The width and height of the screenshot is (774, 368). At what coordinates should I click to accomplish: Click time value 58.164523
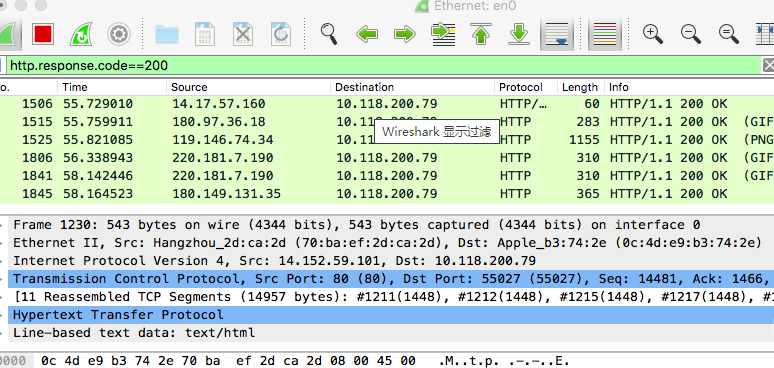(98, 194)
